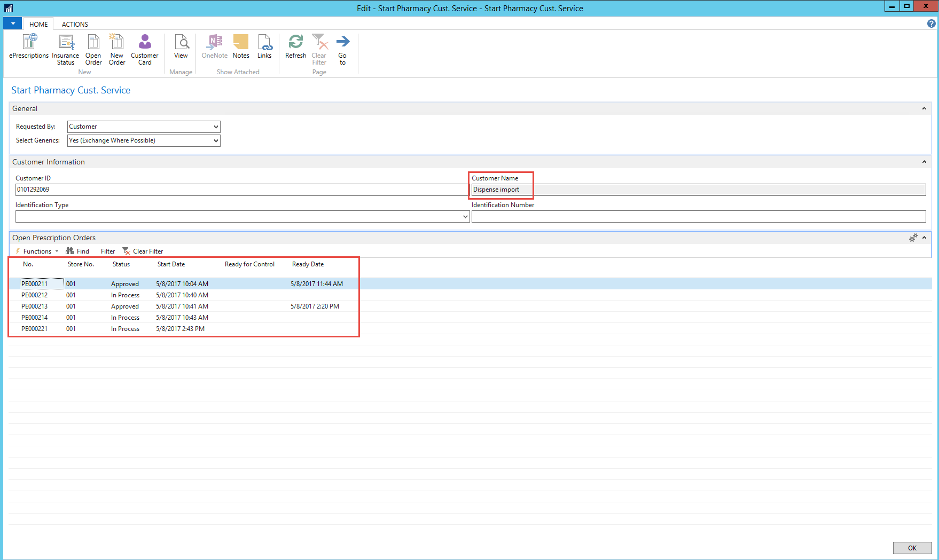Switch to the ACTIONS ribbon tab
The image size is (939, 560).
(75, 24)
